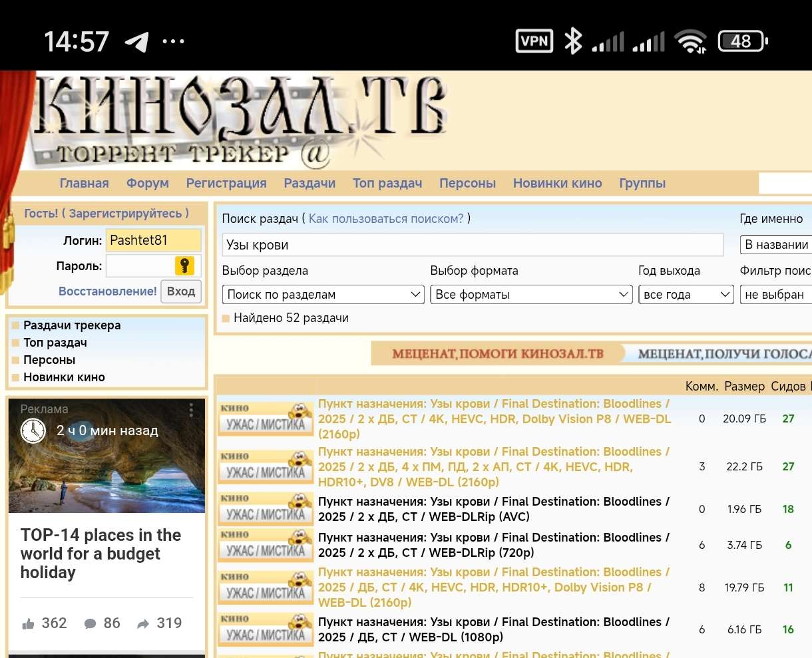
Task: Open the WEB-DLRip (AVC) torrent title
Action: click(494, 509)
